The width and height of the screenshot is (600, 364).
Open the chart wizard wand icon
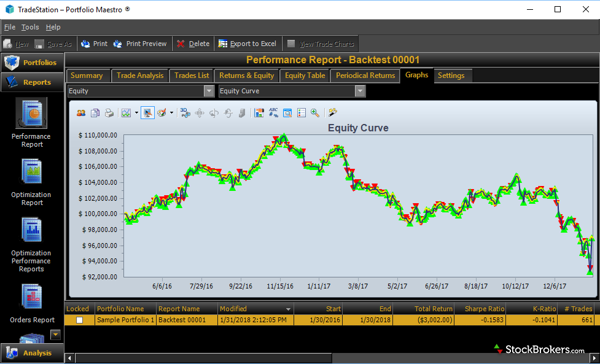click(332, 112)
